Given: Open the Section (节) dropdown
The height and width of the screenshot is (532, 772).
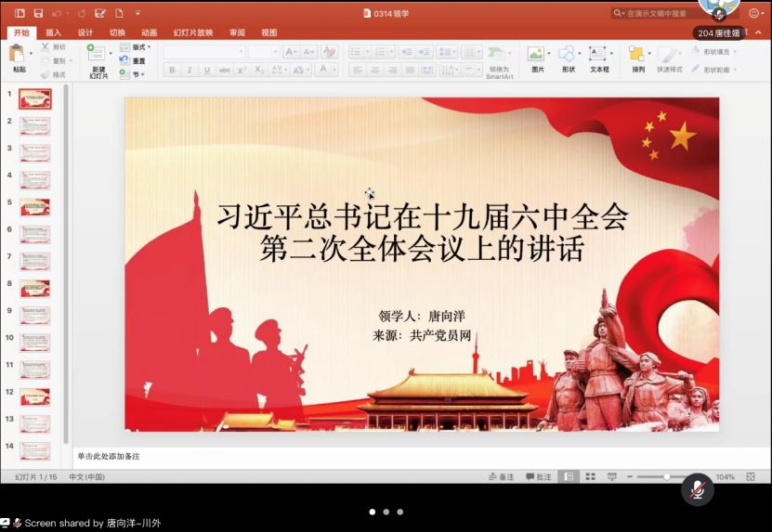Looking at the screenshot, I should (135, 74).
